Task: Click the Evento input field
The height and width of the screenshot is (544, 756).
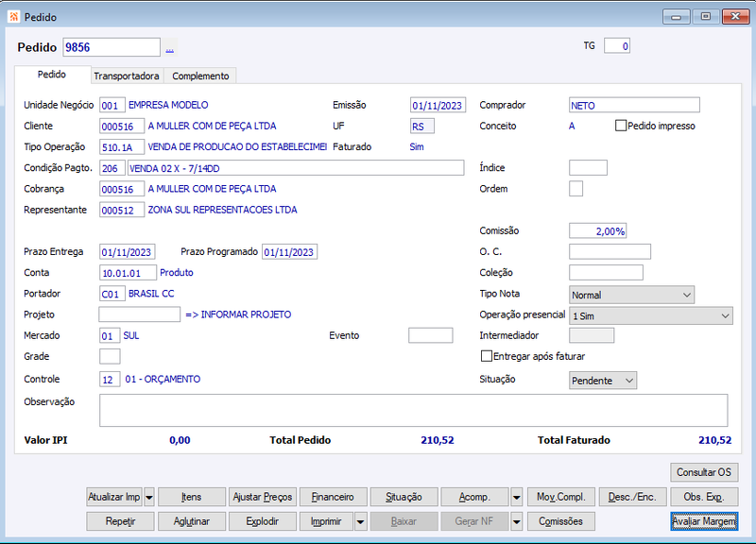Action: (x=431, y=335)
